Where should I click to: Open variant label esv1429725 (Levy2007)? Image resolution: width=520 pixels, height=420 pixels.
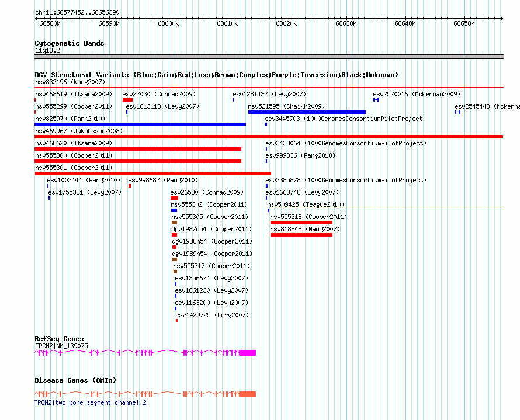point(212,315)
